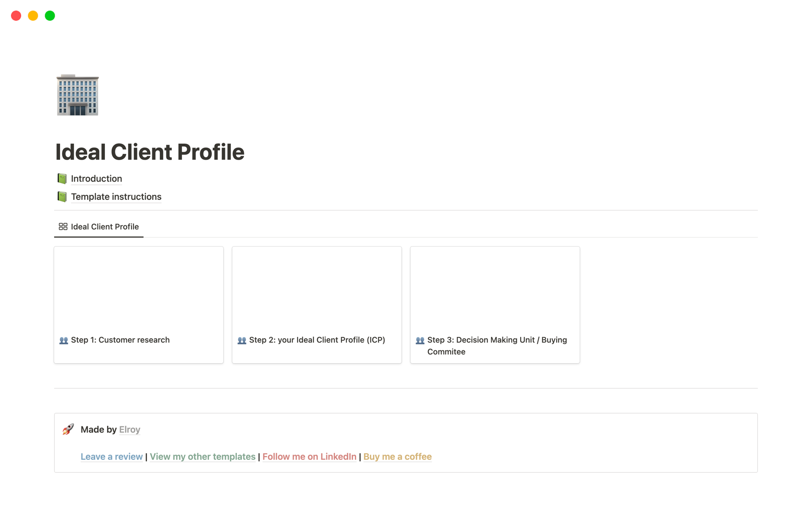Click the rocket icon in Made by callout

tap(68, 429)
